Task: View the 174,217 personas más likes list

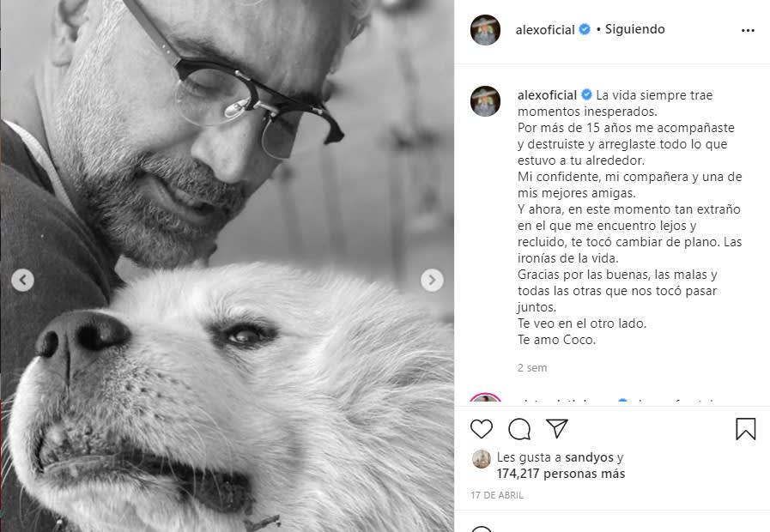Action: point(561,474)
